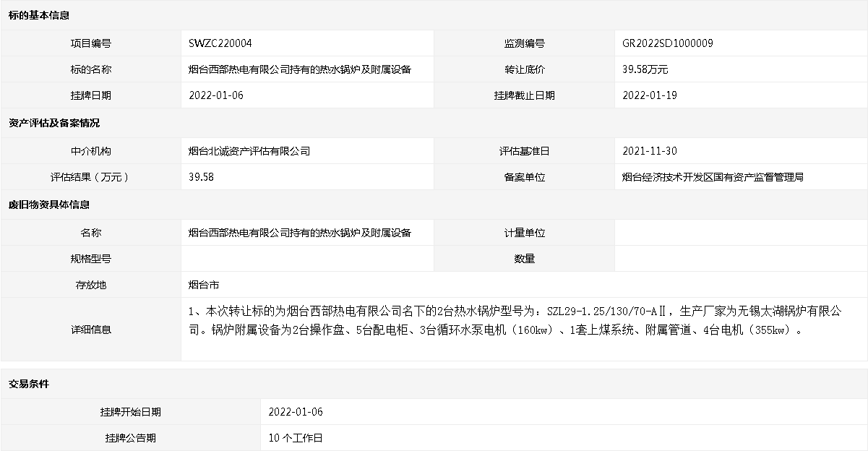868x451 pixels.
Task: Click the 中介机构 label
Action: point(91,151)
